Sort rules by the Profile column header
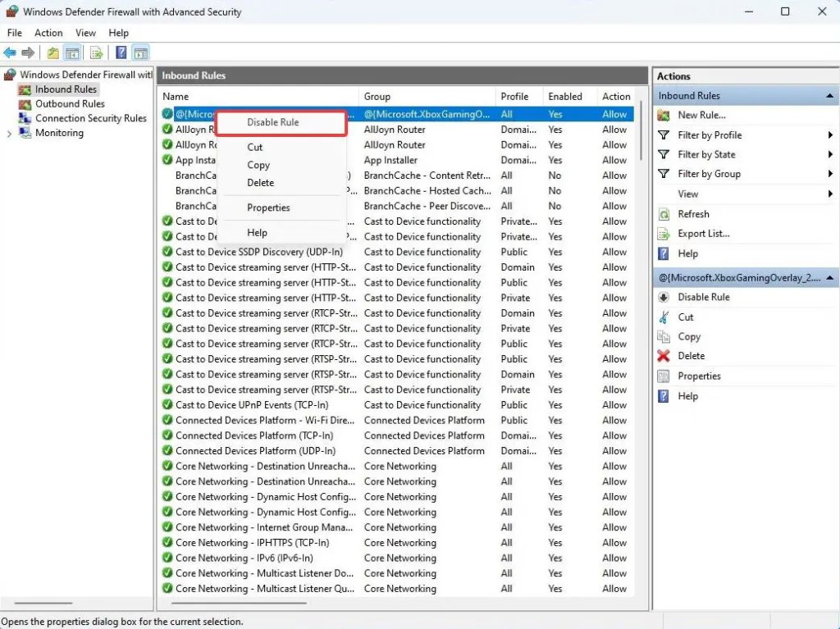 pyautogui.click(x=518, y=97)
